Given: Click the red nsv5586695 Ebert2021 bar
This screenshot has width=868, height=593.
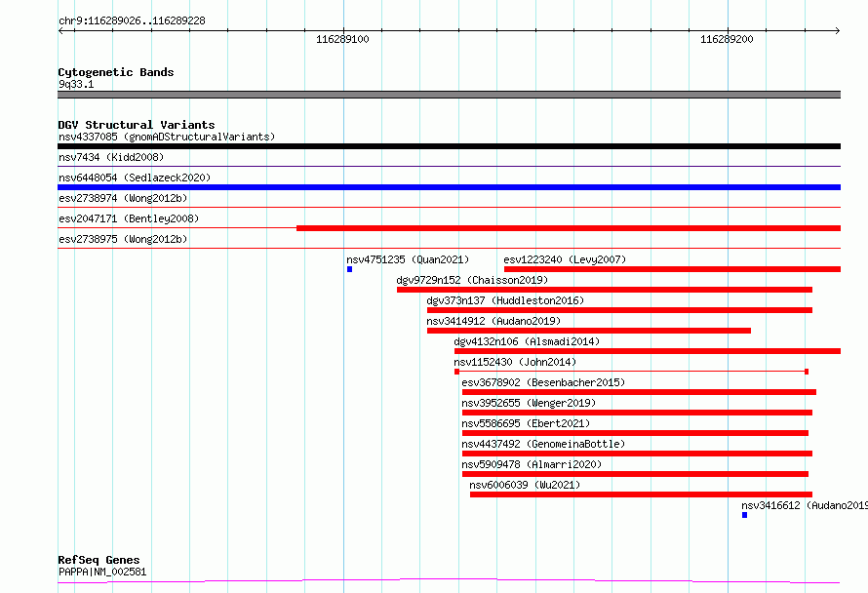Looking at the screenshot, I should pos(636,433).
